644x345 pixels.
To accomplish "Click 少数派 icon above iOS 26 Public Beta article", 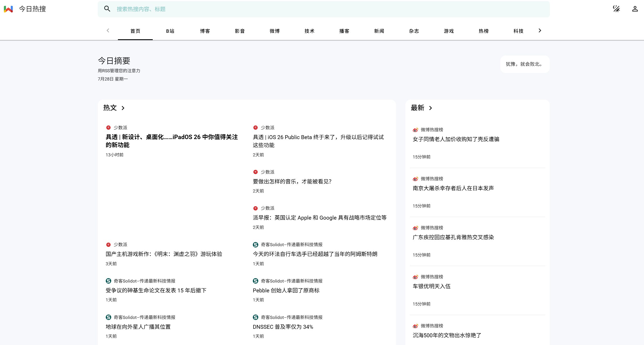I will pos(255,128).
